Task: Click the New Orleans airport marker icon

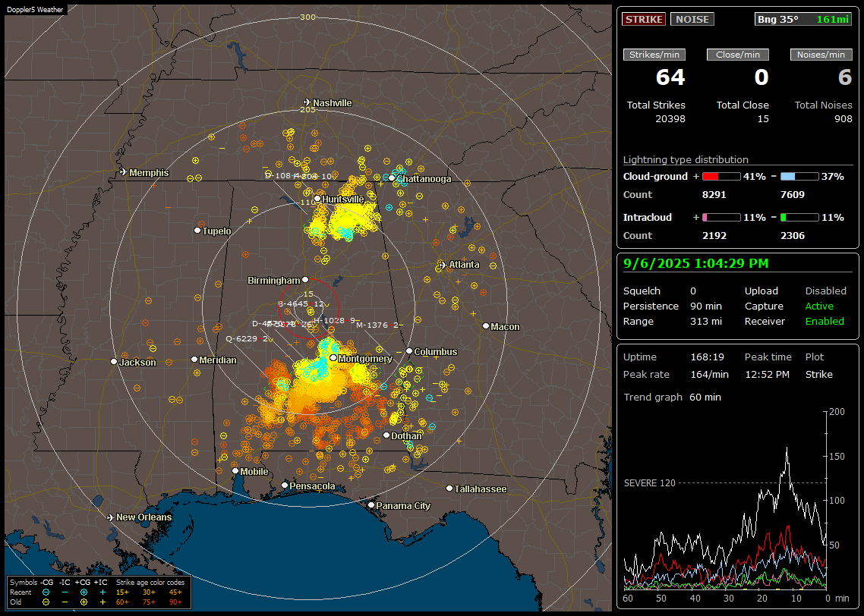Action: [x=111, y=517]
